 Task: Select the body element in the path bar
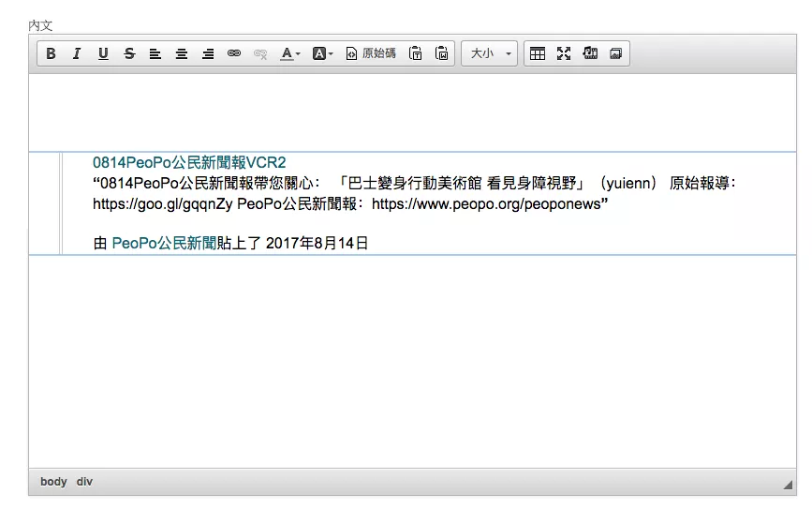tap(53, 482)
